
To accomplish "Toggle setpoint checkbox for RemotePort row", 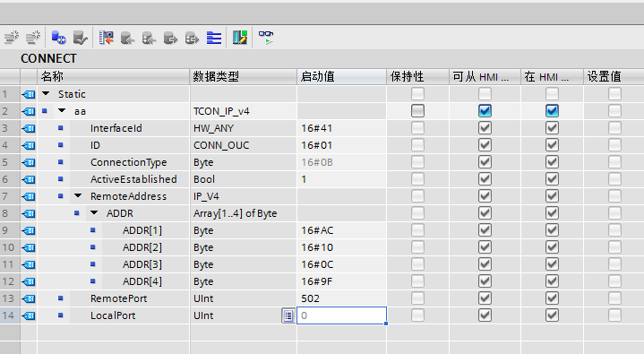I will click(614, 298).
